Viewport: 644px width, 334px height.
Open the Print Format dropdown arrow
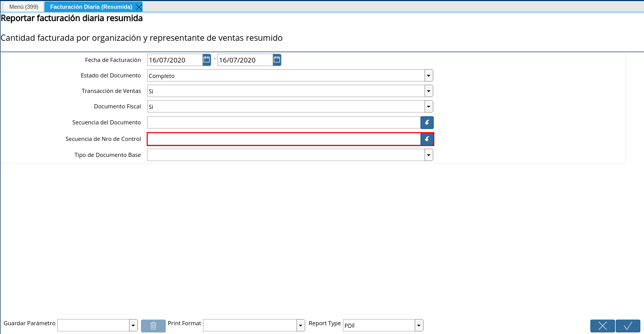301,325
